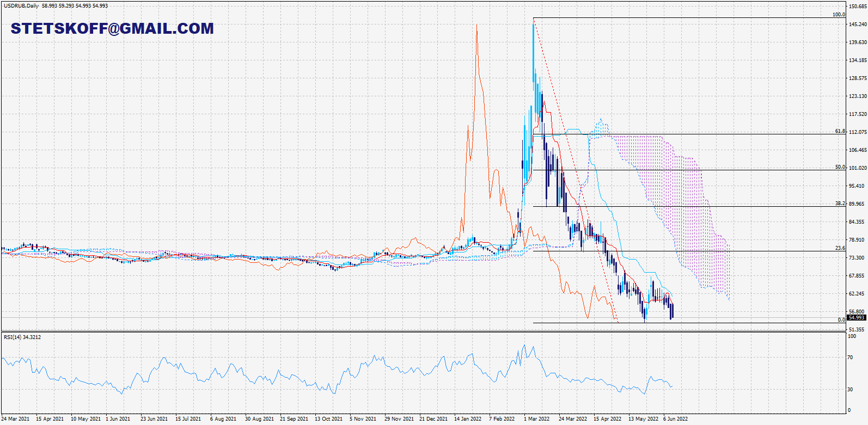Click the 5 Nov 2021 date label

(363, 419)
